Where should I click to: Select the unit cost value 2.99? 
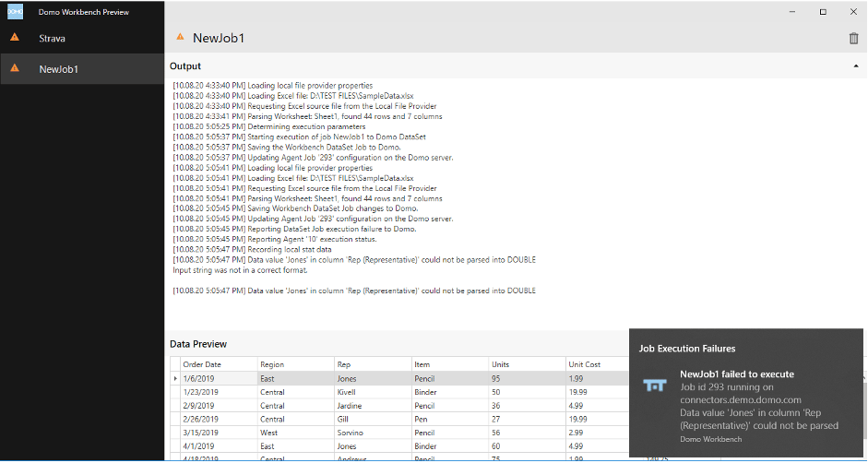pyautogui.click(x=598, y=433)
